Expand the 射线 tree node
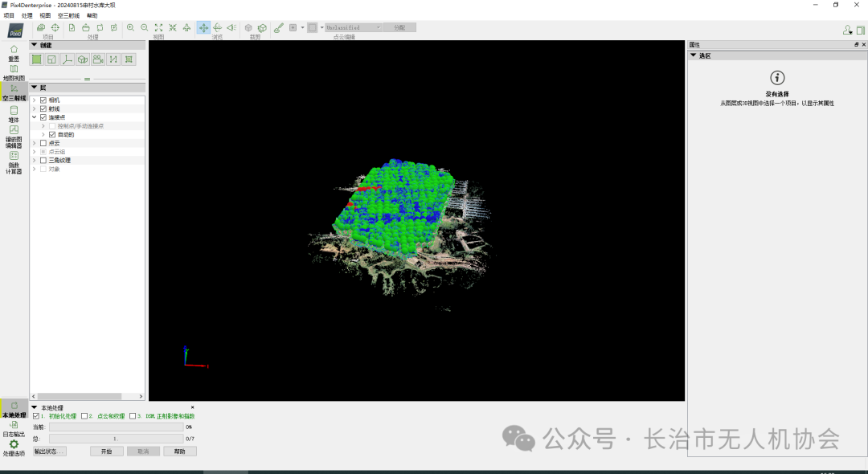Screen dimensions: 868x474 pyautogui.click(x=35, y=109)
